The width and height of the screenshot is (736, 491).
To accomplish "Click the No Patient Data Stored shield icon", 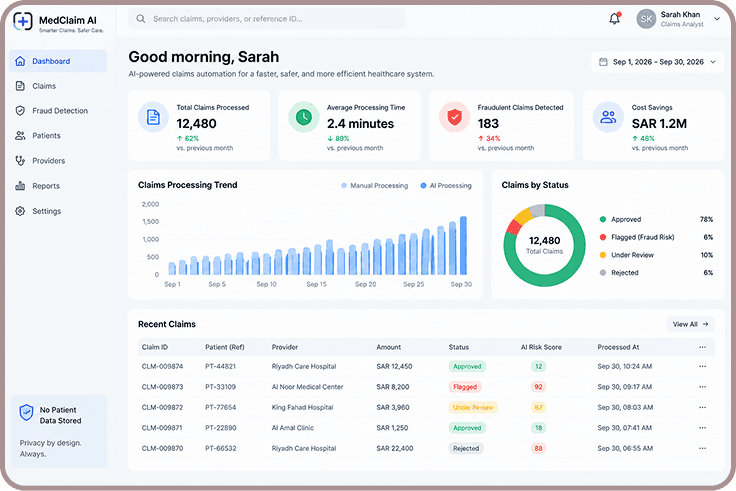I will (x=26, y=413).
